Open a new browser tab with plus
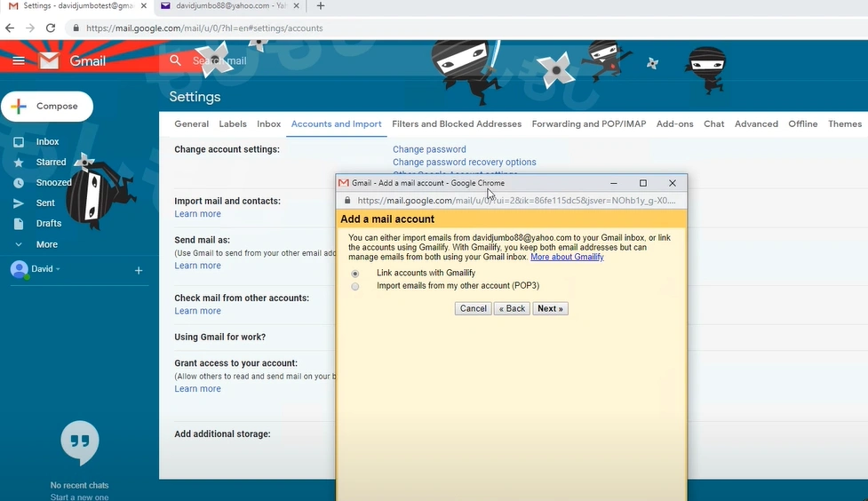The width and height of the screenshot is (868, 501). click(x=321, y=6)
